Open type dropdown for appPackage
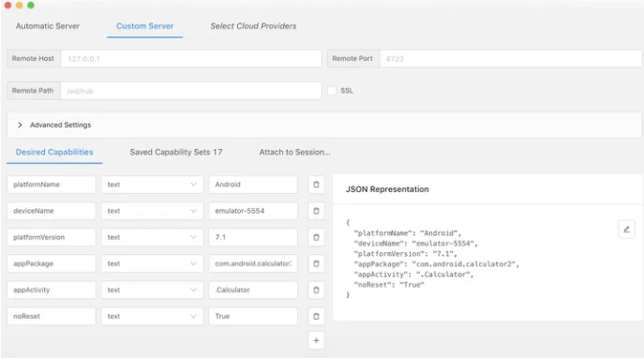 point(152,263)
